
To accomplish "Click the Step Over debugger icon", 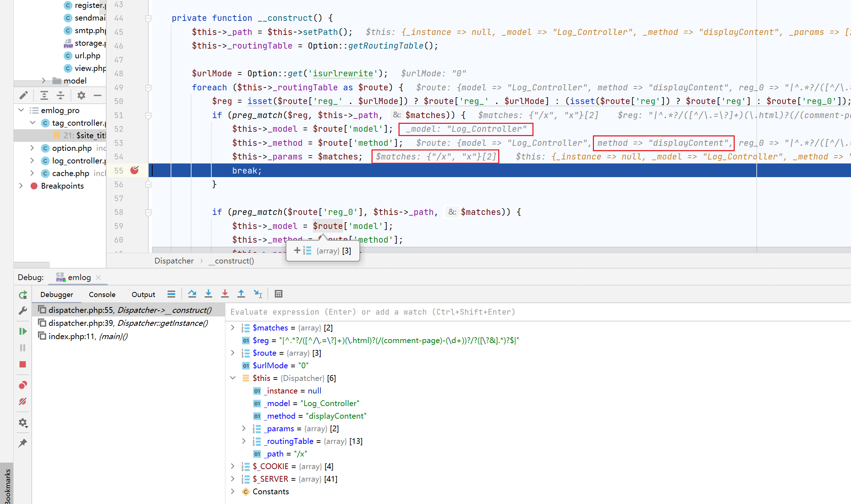I will [192, 294].
